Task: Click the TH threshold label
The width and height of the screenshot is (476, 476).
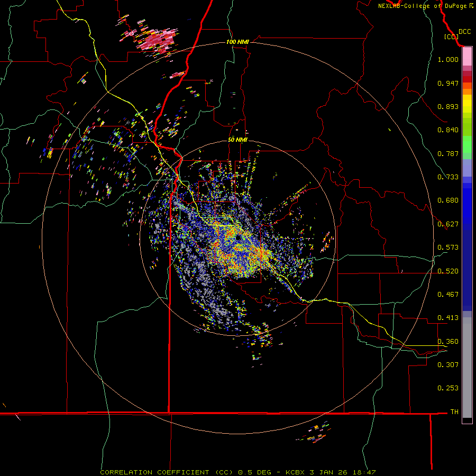Action: click(454, 412)
